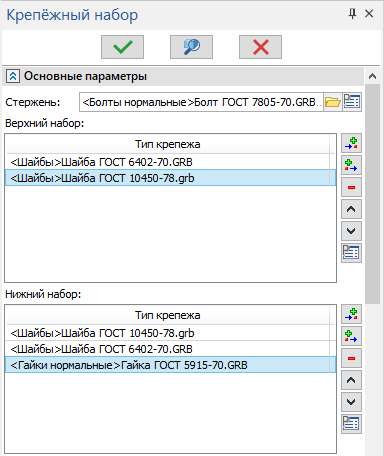The image size is (384, 456).
Task: Close the Крепёжный набор panel
Action: coord(369,14)
